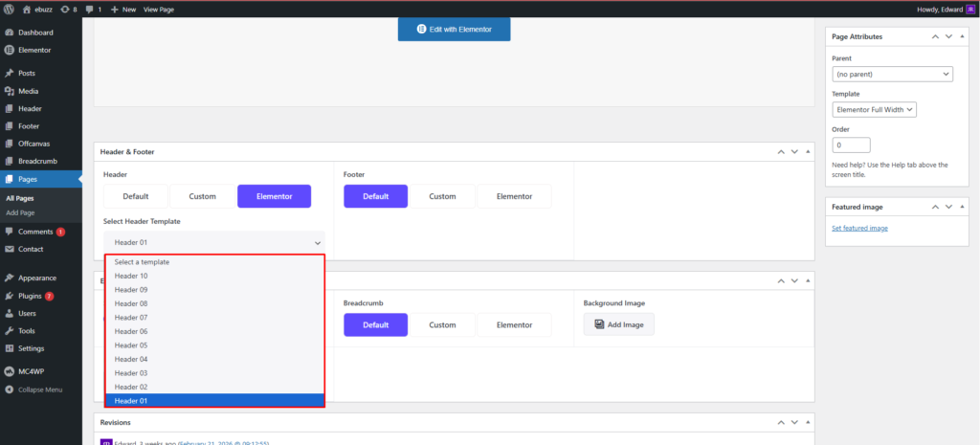Click the Elementor icon in sidebar
980x445 pixels.
pyautogui.click(x=9, y=50)
